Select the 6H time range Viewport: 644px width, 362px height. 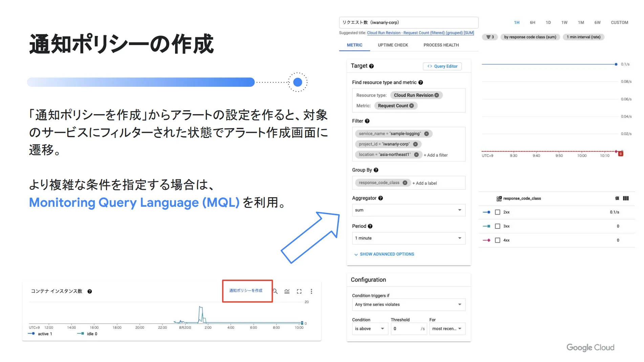533,23
